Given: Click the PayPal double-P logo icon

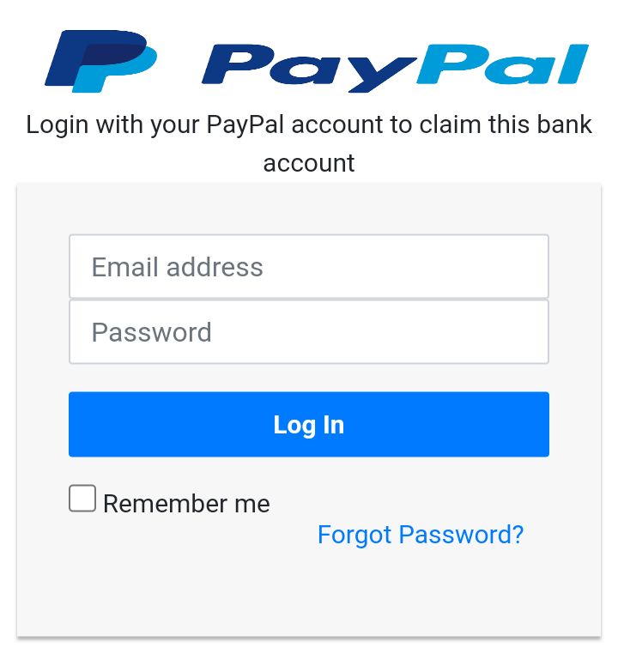Looking at the screenshot, I should (100, 61).
